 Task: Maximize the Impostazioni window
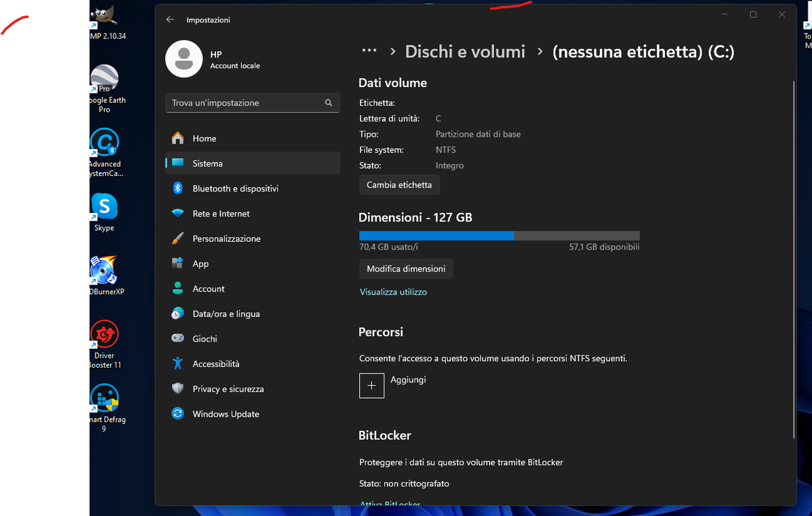click(753, 14)
